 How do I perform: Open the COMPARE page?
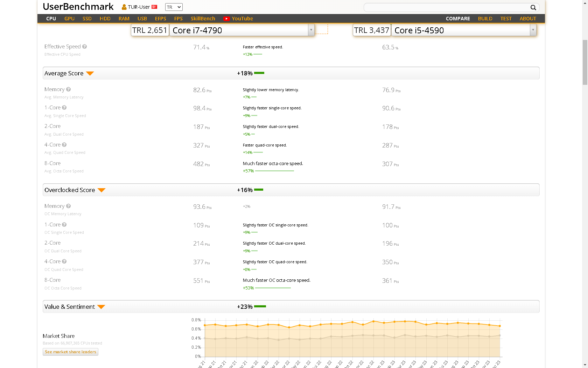click(458, 19)
